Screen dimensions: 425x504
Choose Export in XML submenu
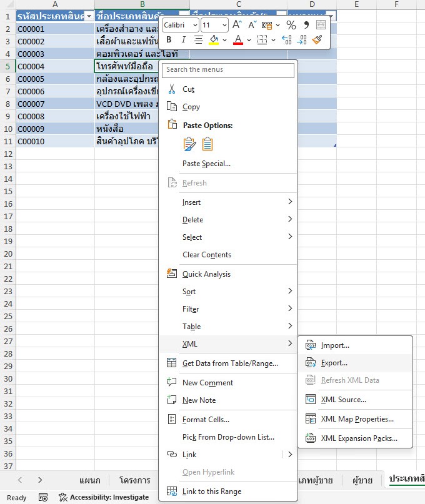355,363
